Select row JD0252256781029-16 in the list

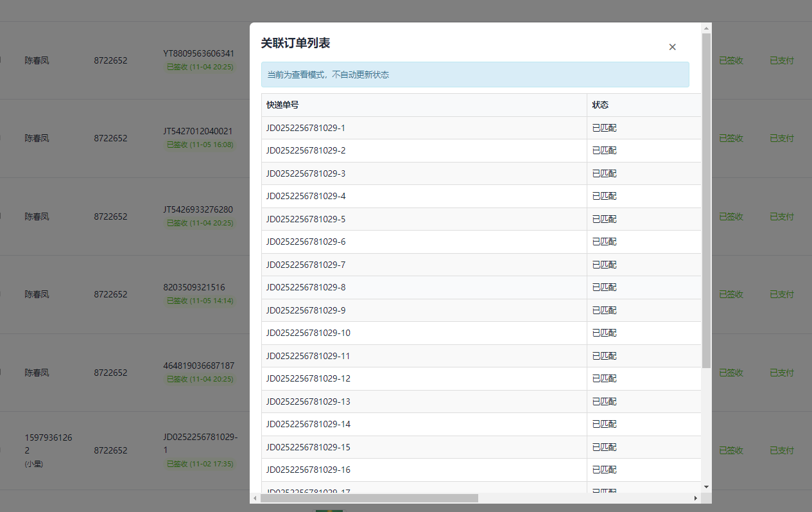[308, 470]
